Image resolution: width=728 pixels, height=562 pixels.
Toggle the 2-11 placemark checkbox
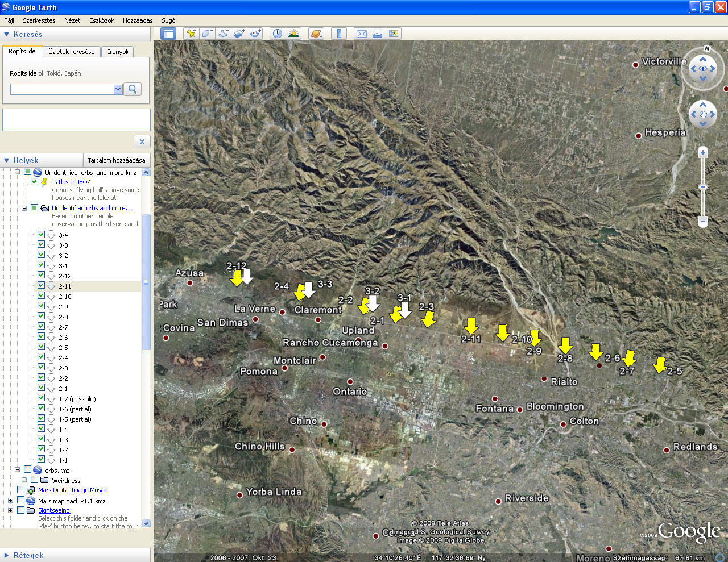[x=41, y=285]
